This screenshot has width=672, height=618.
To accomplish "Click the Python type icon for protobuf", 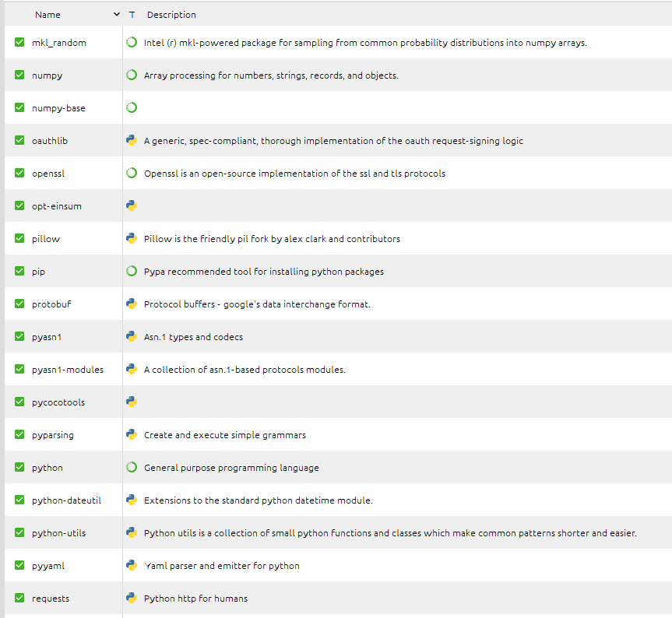I will point(132,304).
